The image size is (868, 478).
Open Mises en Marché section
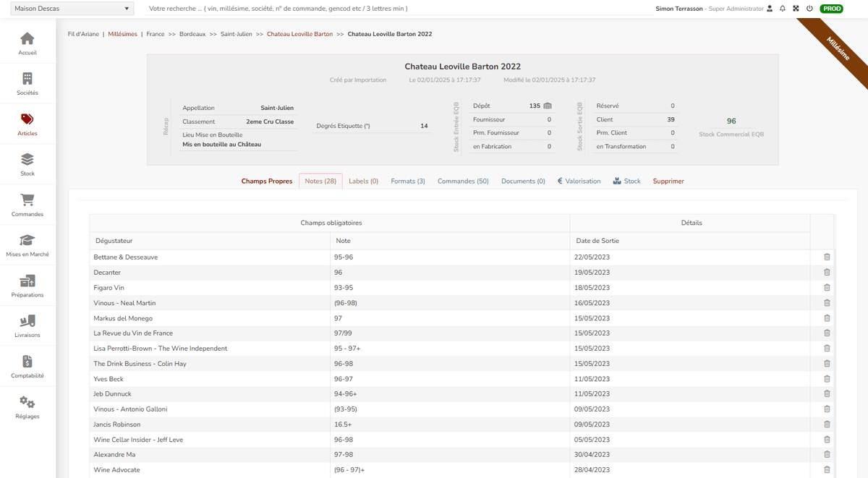tap(27, 245)
